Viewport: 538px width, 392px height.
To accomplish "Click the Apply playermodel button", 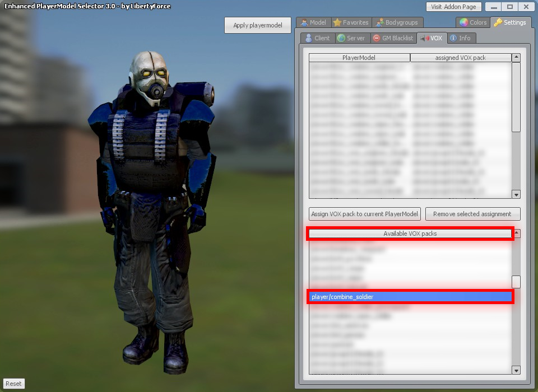I will coord(258,25).
